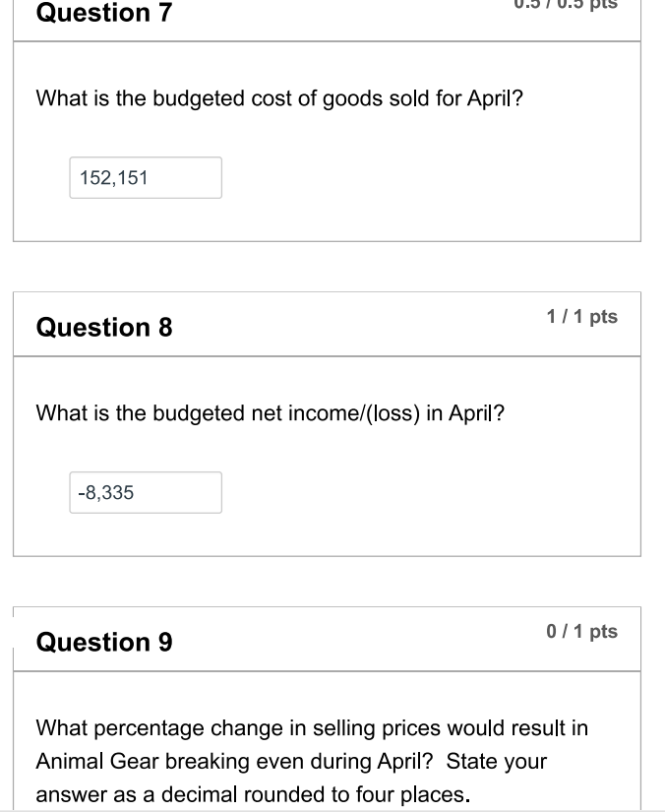Click the partially visible Question 7 points score
This screenshot has height=812, width=665.
[581, 5]
